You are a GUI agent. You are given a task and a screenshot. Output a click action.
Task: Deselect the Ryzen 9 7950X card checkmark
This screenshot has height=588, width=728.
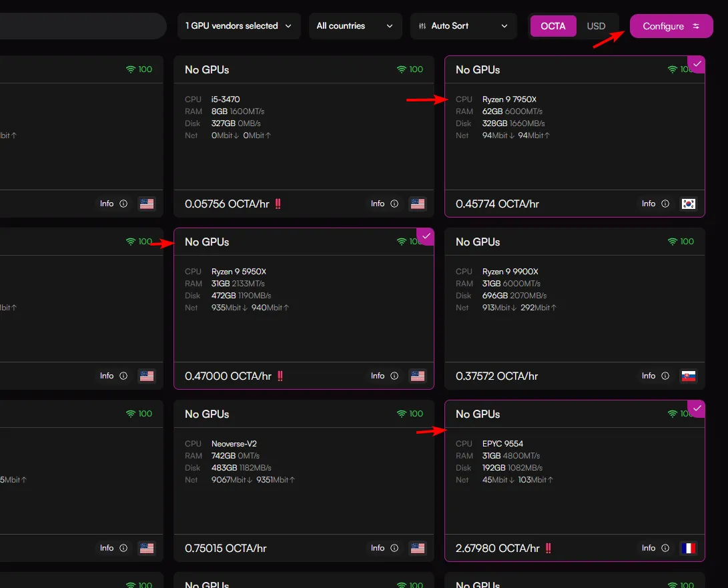coord(697,64)
